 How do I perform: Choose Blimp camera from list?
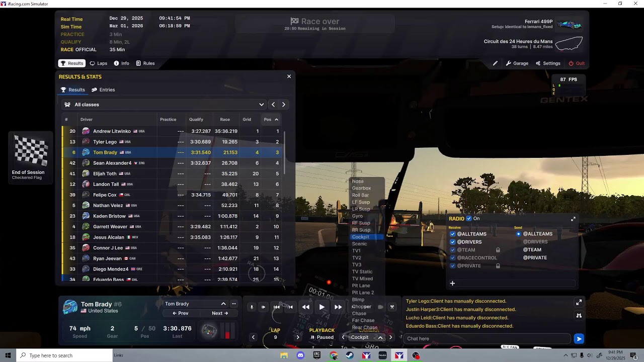(x=358, y=300)
